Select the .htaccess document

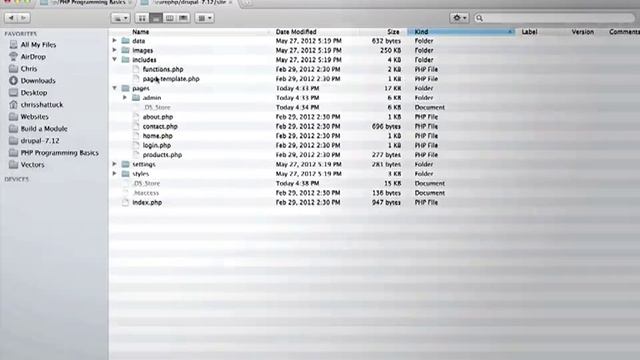[x=146, y=193]
